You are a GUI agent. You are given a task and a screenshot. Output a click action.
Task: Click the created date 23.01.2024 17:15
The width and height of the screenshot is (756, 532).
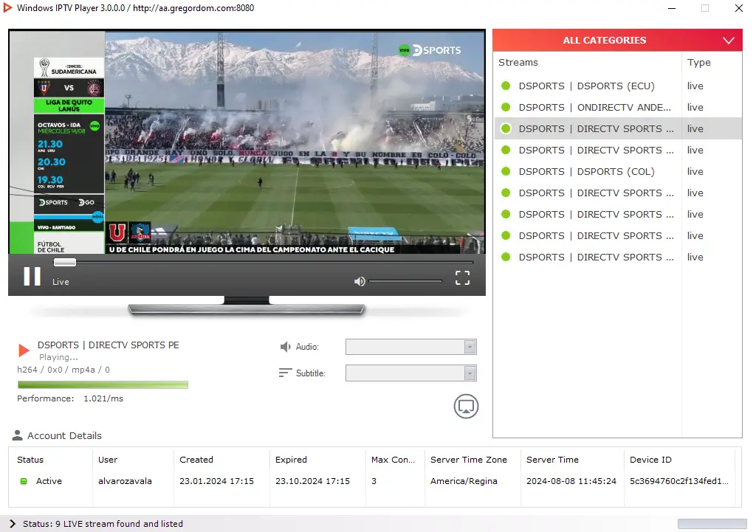216,481
